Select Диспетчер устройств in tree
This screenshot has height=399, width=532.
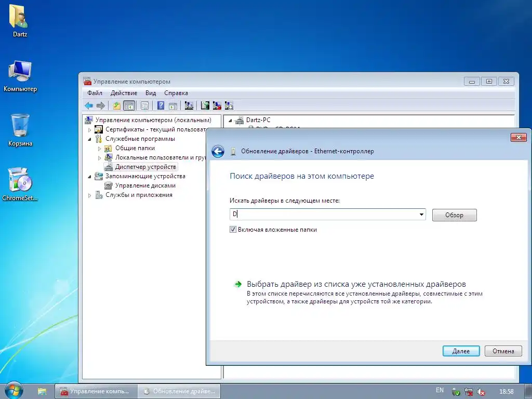[145, 167]
